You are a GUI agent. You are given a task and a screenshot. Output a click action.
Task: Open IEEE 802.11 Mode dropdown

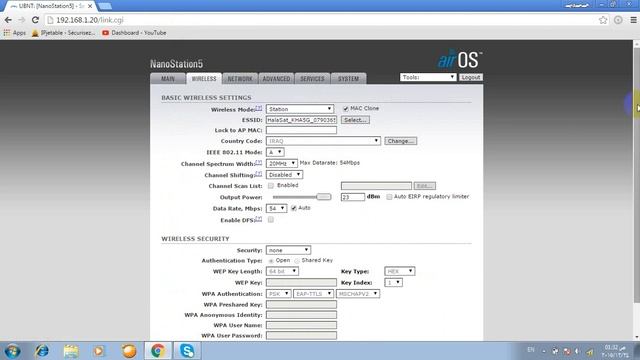(275, 152)
